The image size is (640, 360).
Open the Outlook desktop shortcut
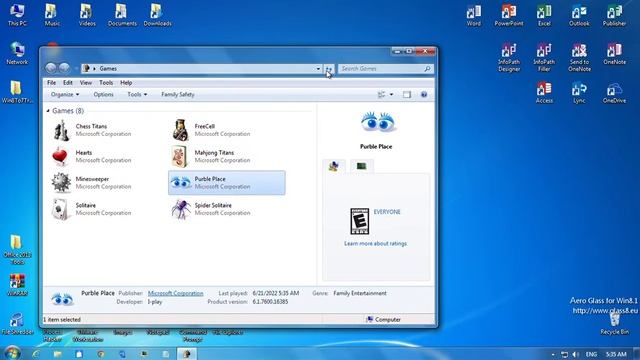pyautogui.click(x=579, y=16)
